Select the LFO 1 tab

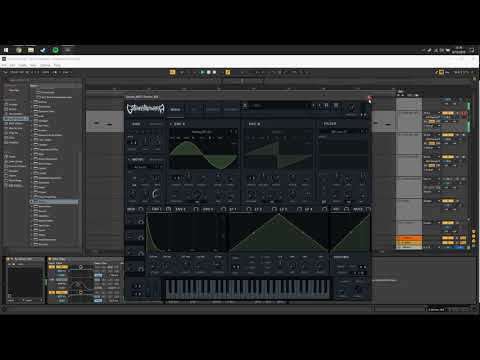tap(233, 209)
